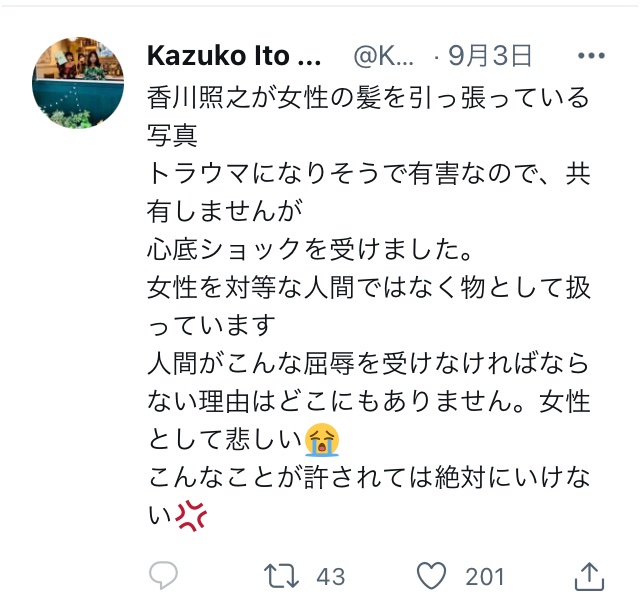This screenshot has height=611, width=640.
Task: Tap the line starting こんなことが許されては
Action: (369, 477)
